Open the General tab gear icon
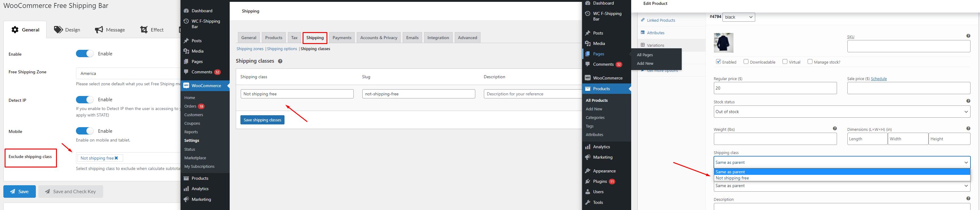Viewport: 980px width, 210px height. pos(15,30)
